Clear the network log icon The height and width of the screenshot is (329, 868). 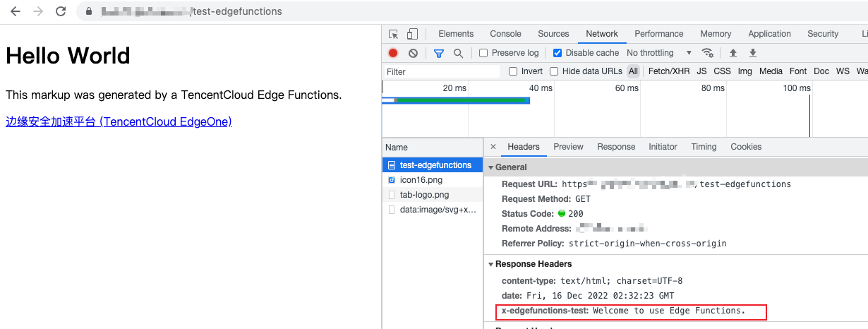point(414,53)
